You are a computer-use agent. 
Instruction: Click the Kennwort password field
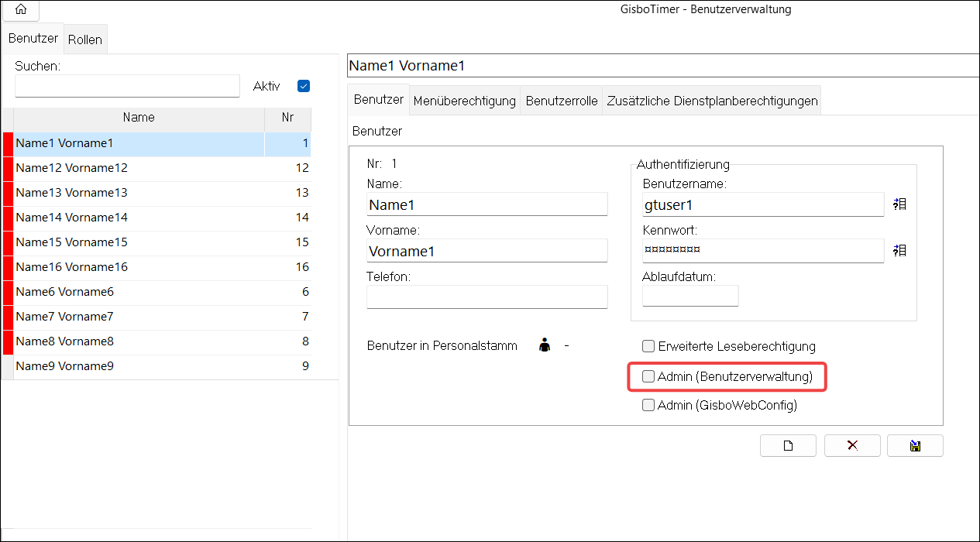click(763, 250)
